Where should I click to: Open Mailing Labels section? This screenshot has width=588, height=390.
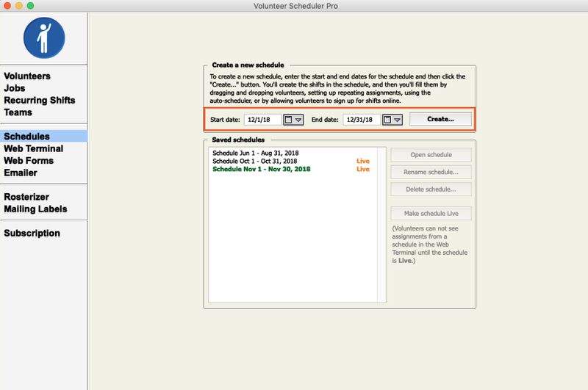coord(35,209)
